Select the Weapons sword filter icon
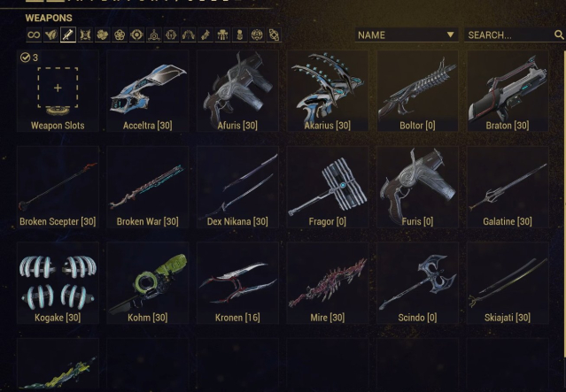566x392 pixels. tap(68, 35)
